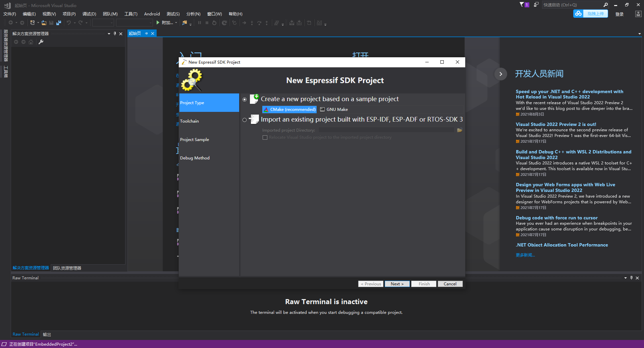Click the Properties wrench icon in Solution Explorer
The width and height of the screenshot is (644, 348).
[41, 42]
